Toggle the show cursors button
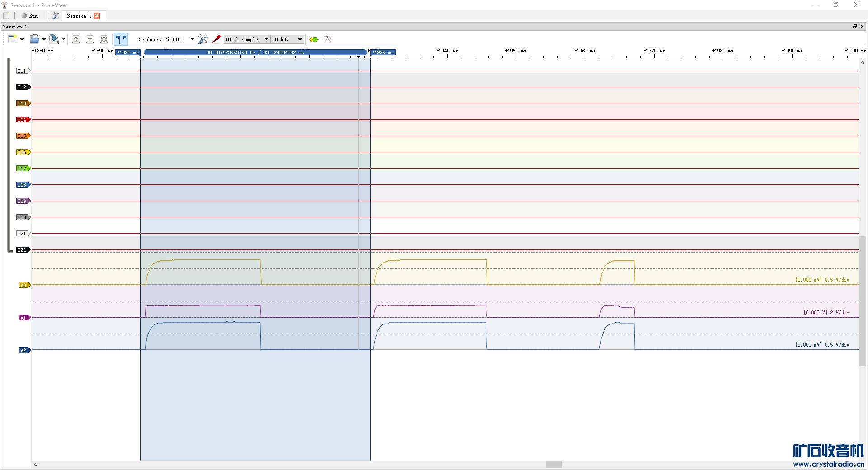The height and width of the screenshot is (470, 868). point(121,39)
